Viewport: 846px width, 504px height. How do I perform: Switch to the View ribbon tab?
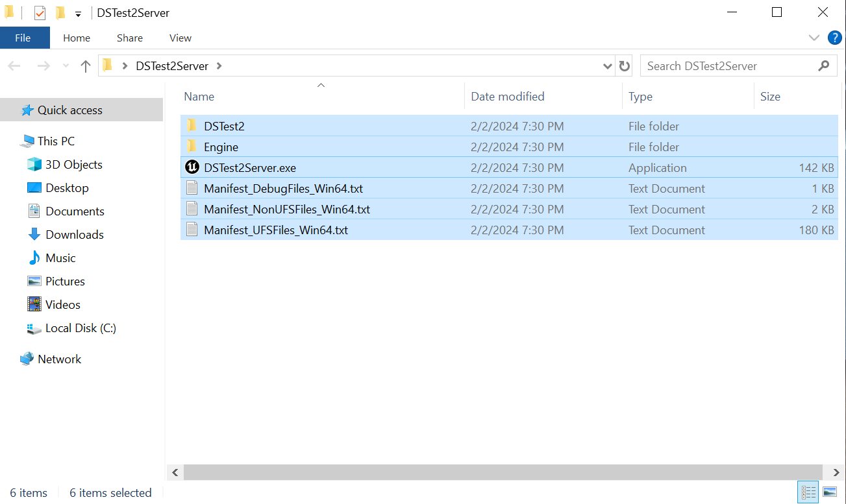point(180,38)
